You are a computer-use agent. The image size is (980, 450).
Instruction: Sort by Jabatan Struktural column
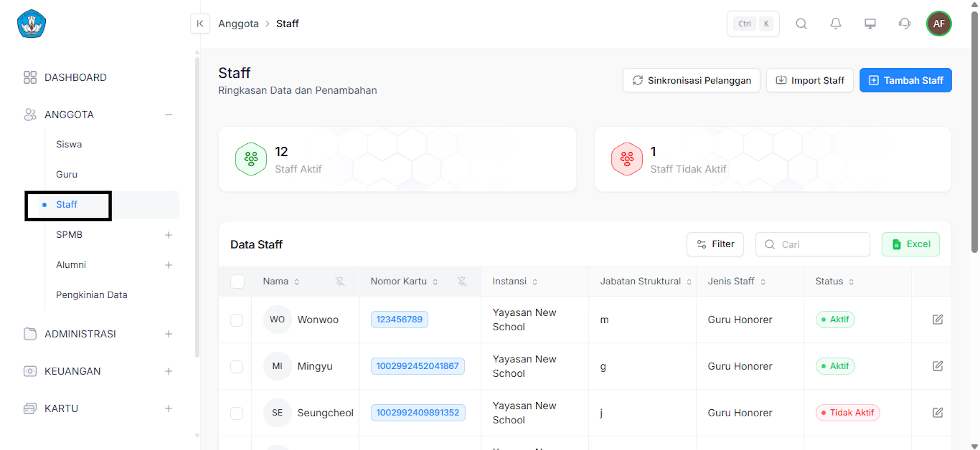[x=689, y=282]
